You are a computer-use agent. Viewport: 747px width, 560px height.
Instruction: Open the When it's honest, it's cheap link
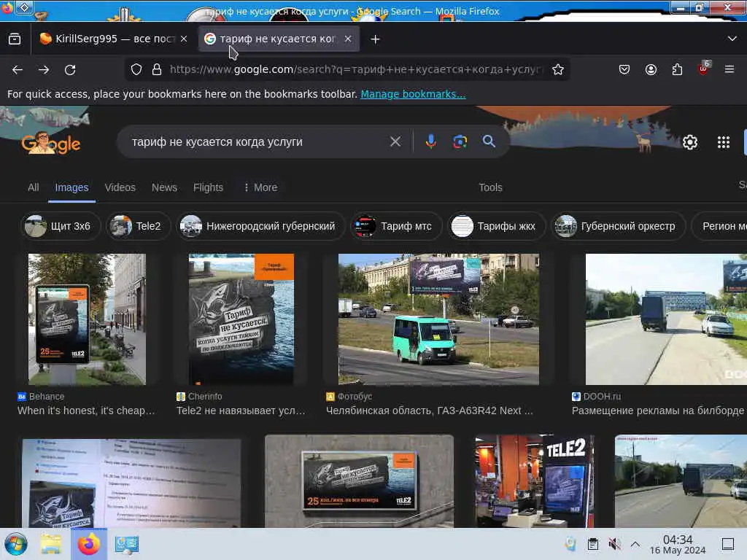click(86, 411)
